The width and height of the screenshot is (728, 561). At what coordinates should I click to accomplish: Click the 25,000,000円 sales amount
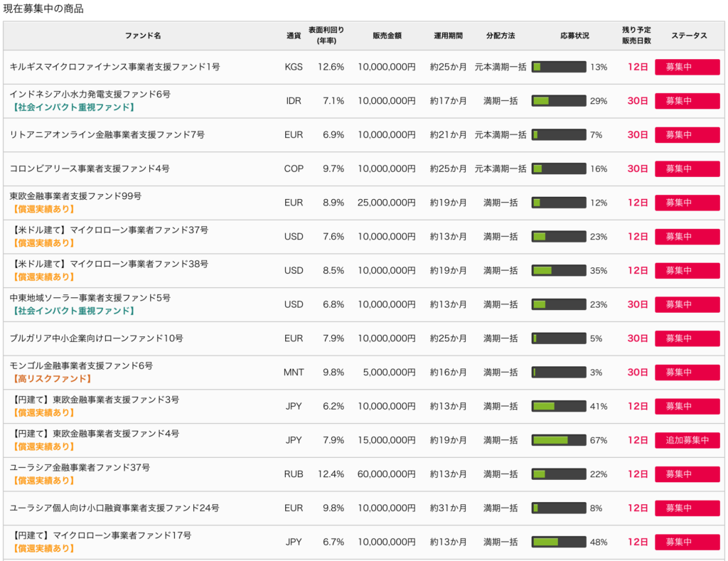click(x=386, y=203)
